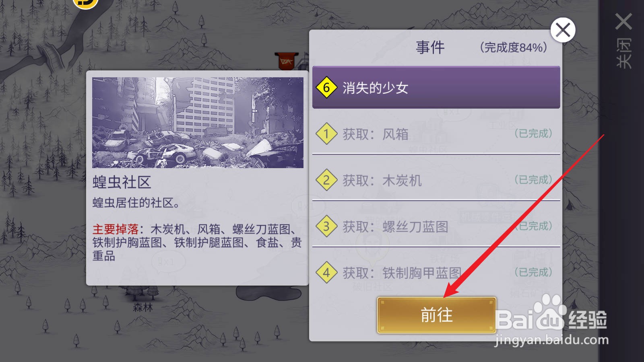Click the 关闭 X on the right sidebar

point(623,22)
